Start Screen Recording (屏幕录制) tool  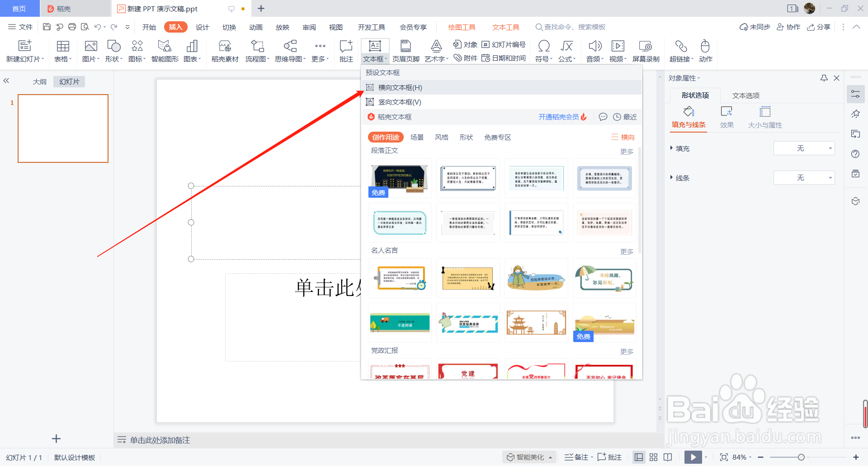646,51
